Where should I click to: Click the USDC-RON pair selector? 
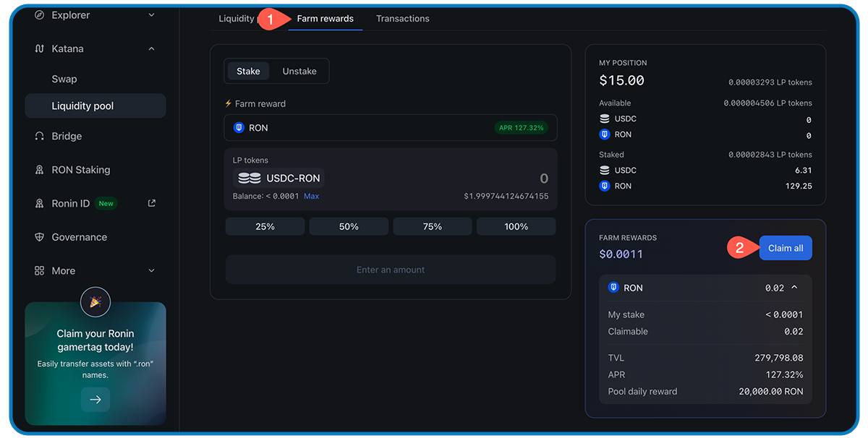pos(278,178)
